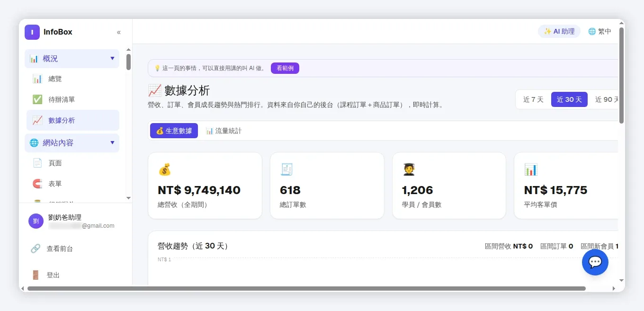Image resolution: width=644 pixels, height=311 pixels.
Task: Click the NT$ 1 chart axis label
Action: pyautogui.click(x=164, y=259)
